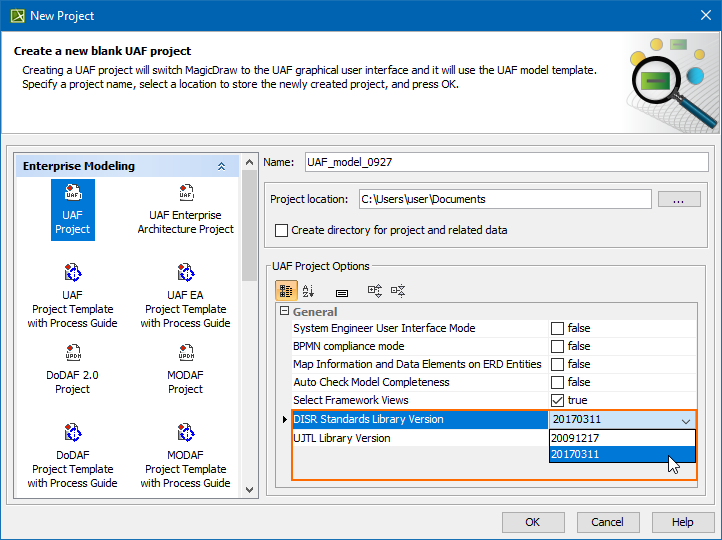Click the alphabetical sort toolbar icon

tap(308, 291)
